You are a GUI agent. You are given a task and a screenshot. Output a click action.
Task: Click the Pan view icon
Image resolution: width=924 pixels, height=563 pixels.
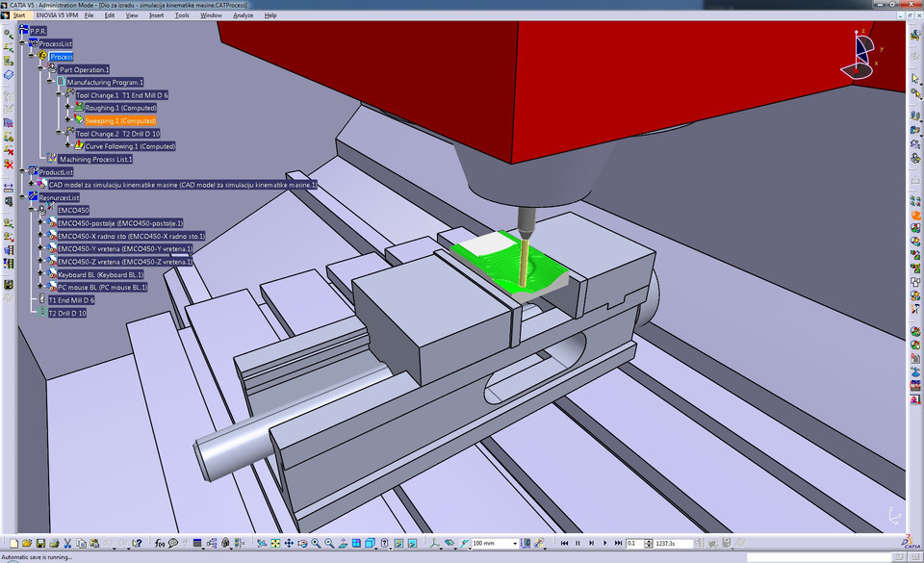(x=289, y=542)
